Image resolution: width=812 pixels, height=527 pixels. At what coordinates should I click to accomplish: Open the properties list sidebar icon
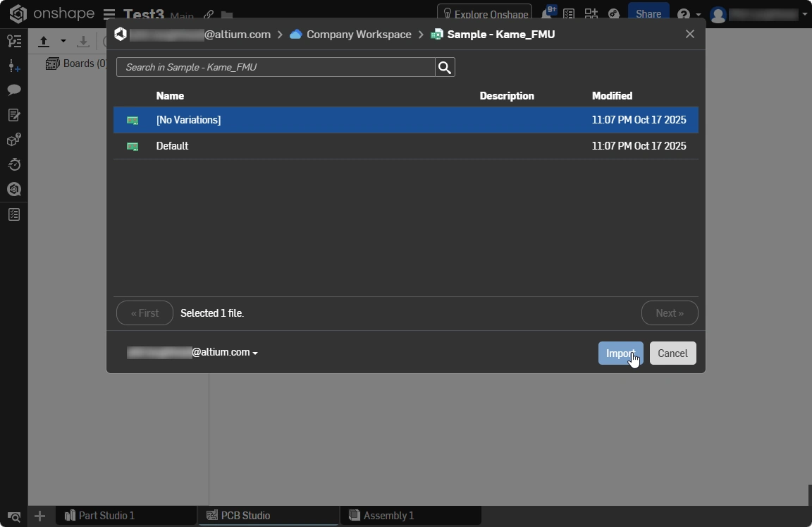point(14,214)
